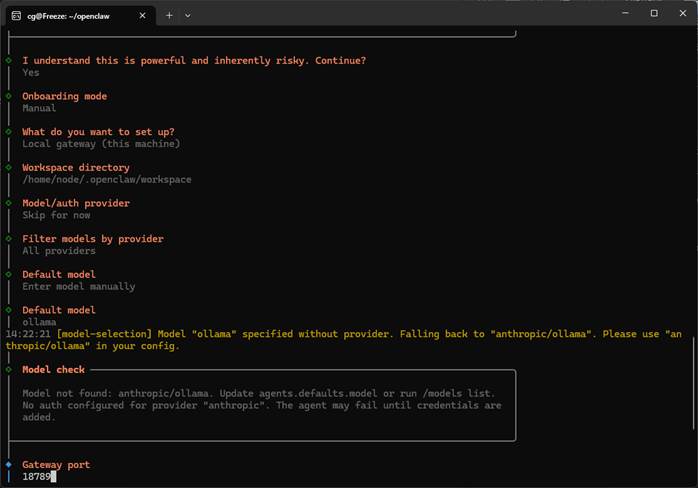The width and height of the screenshot is (698, 488).
Task: Minimize the terminal window
Action: pos(624,14)
